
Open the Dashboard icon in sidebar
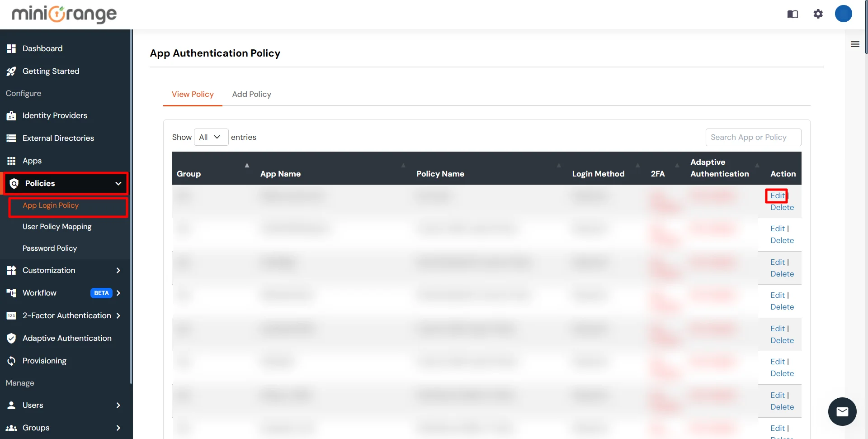(x=11, y=48)
